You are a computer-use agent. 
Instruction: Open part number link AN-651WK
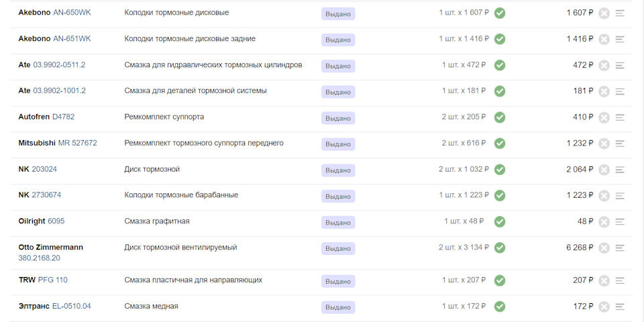tap(72, 39)
